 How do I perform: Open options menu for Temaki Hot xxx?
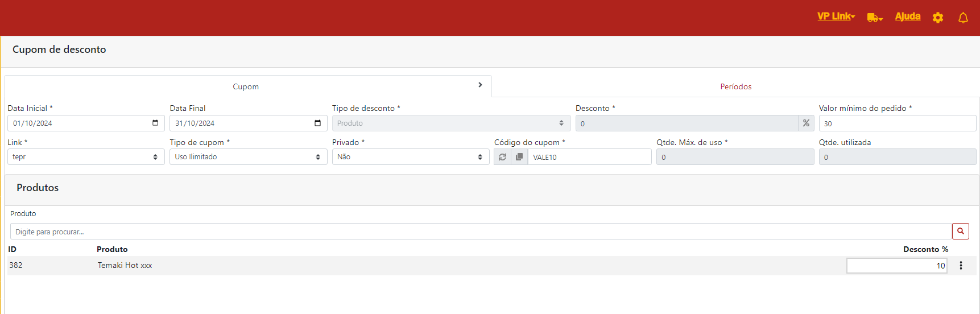coord(961,266)
